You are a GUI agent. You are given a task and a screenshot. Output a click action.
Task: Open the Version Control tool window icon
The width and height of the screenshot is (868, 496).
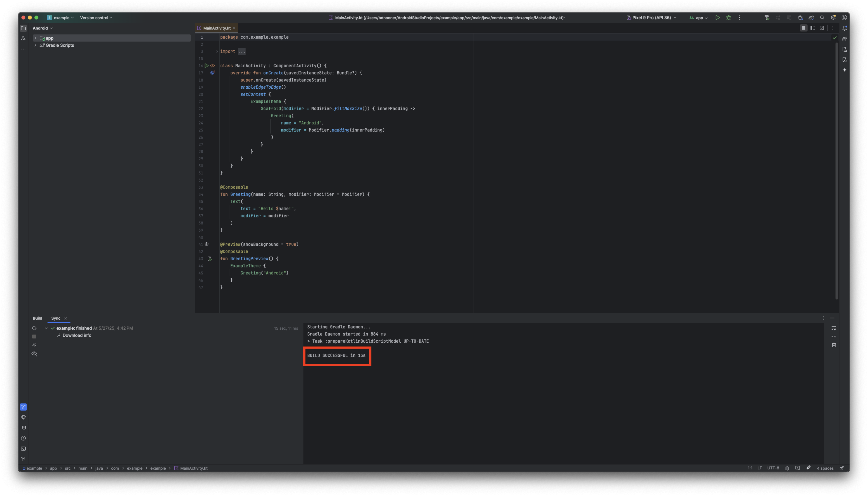click(x=23, y=459)
